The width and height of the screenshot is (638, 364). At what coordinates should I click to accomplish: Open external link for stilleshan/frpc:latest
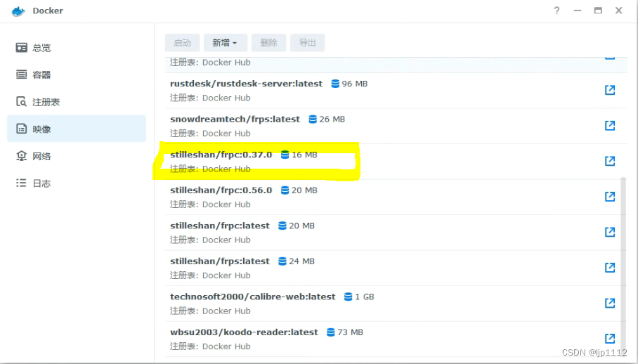[x=609, y=232]
